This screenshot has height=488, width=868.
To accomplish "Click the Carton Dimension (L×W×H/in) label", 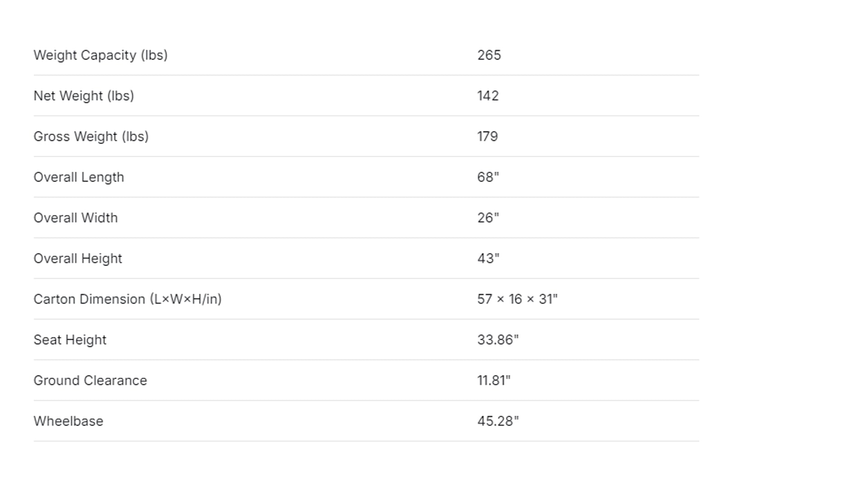I will click(x=127, y=299).
